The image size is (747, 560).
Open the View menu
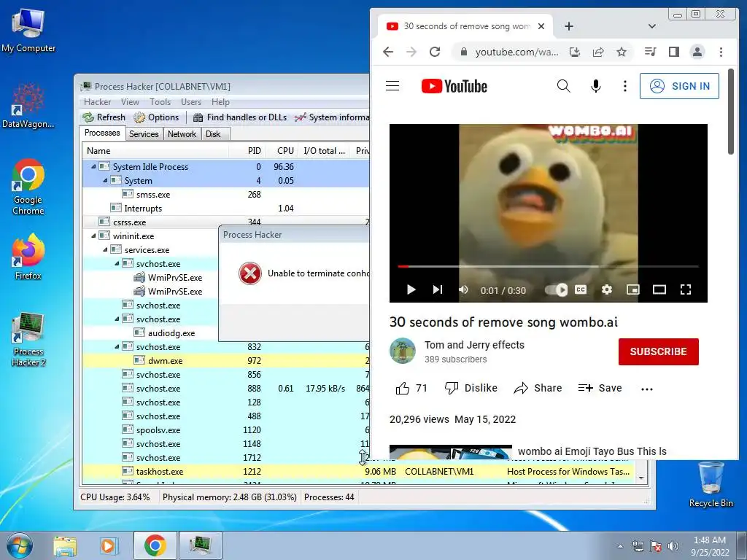coord(130,102)
